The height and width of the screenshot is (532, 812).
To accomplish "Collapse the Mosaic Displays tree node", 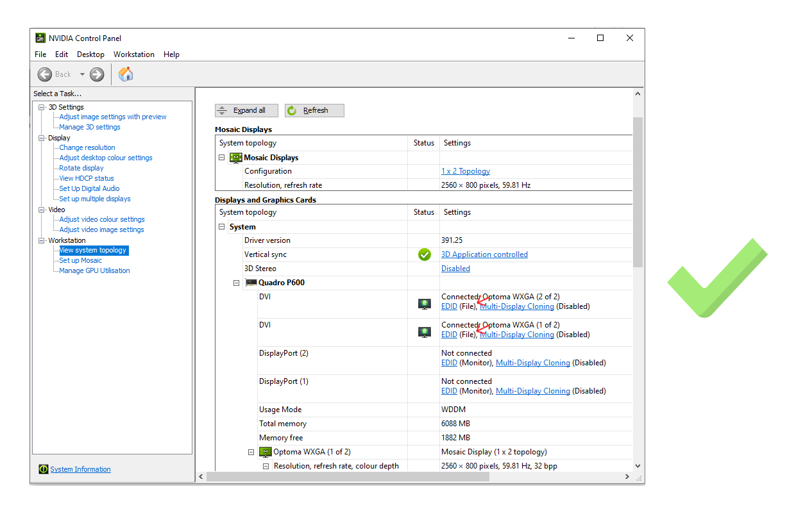I will pyautogui.click(x=222, y=158).
